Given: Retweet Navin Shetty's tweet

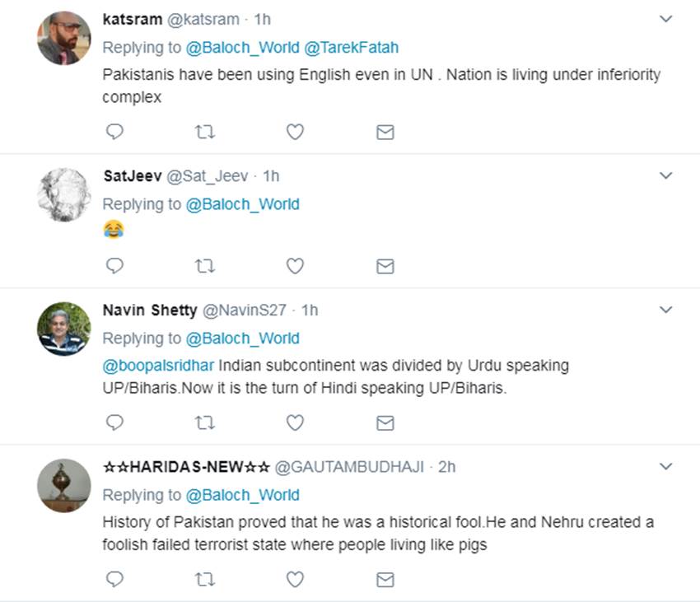Looking at the screenshot, I should 205,422.
